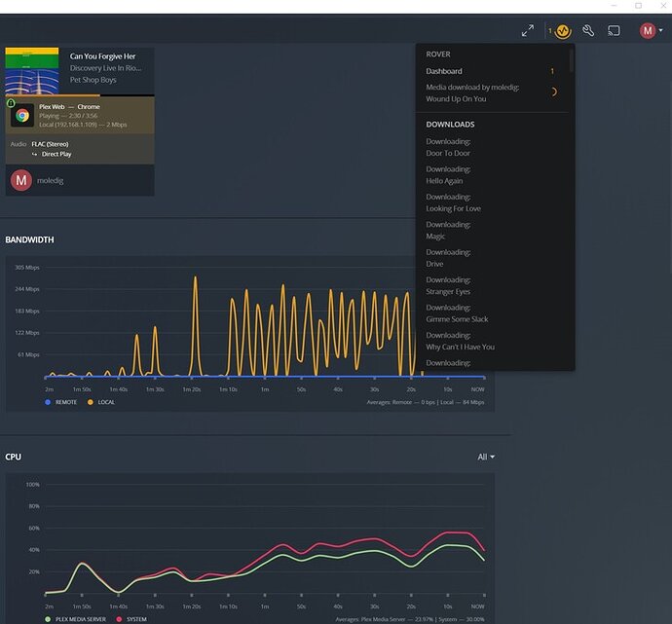Click the cast to device icon
672x624 pixels.
(614, 31)
